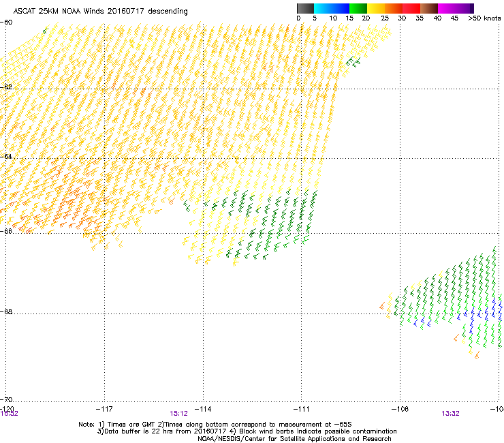Click the legend value '35'

(420, 18)
